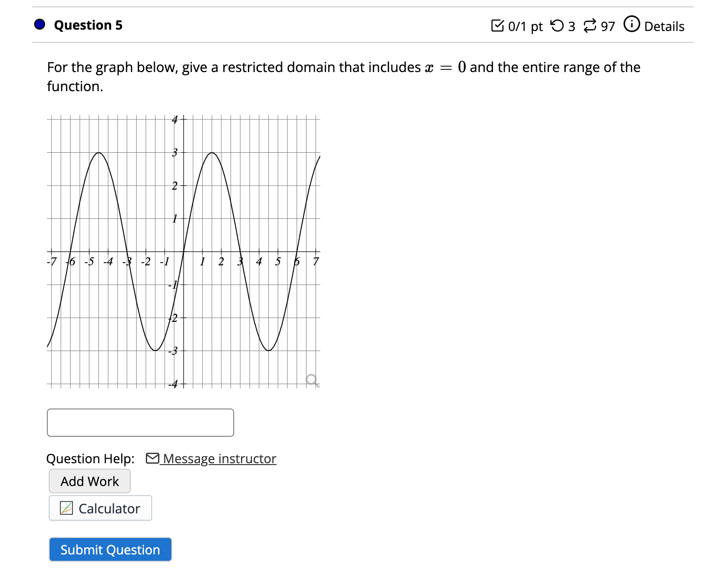Image resolution: width=728 pixels, height=569 pixels.
Task: Click the filled radio indicator before Question 5
Action: 39,25
